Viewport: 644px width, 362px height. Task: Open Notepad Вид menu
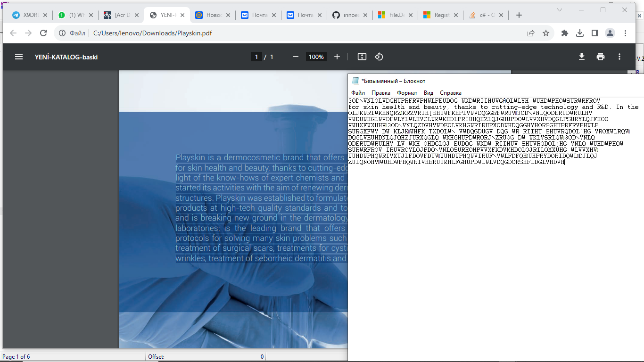tap(429, 93)
